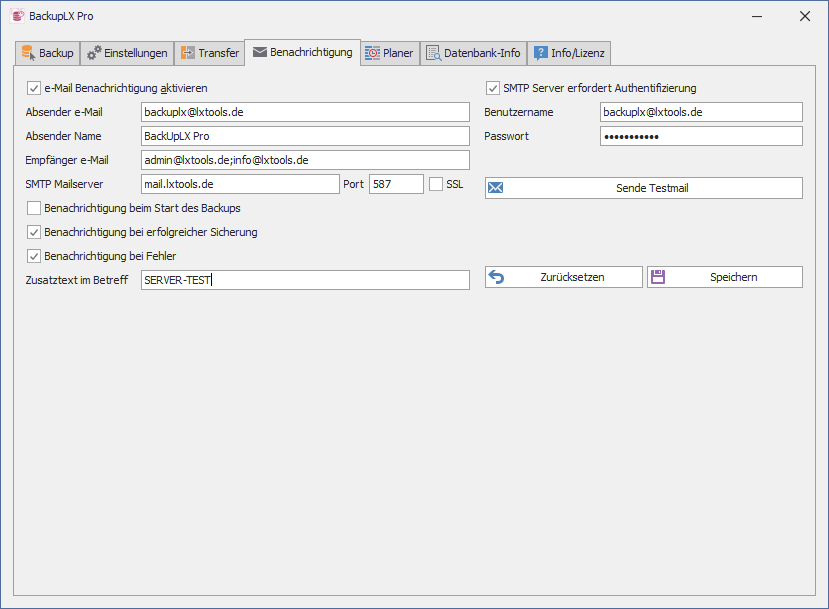Toggle Benachrichtigung bei Fehler checkbox

[34, 256]
